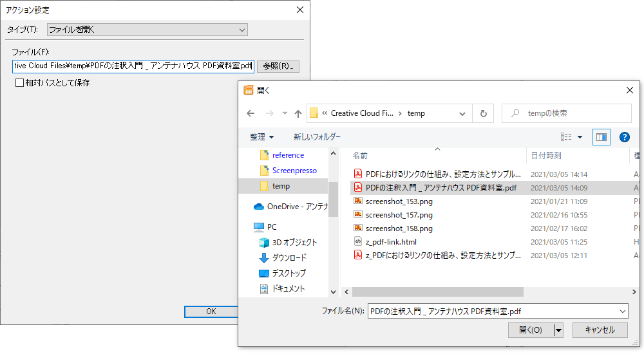The image size is (644, 354).
Task: Select the z_pdf-link.html file
Action: [390, 242]
